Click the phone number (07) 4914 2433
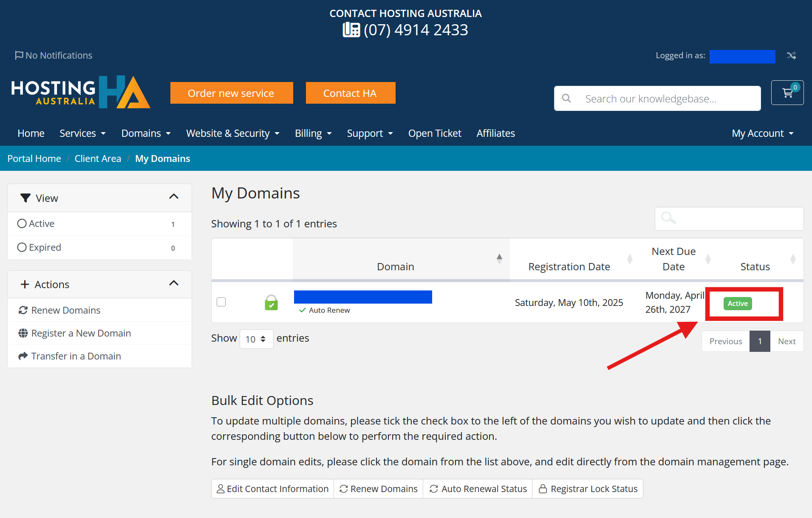The image size is (812, 518). [416, 30]
